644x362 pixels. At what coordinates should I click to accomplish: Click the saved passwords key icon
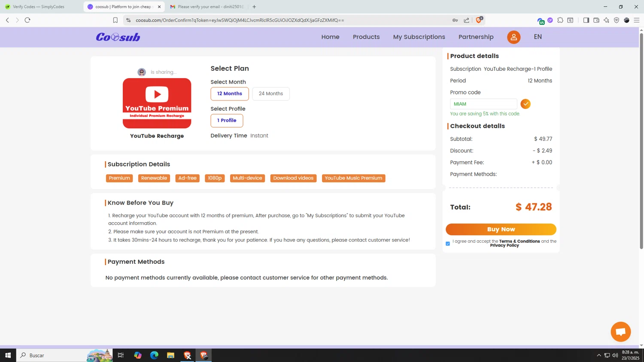455,20
